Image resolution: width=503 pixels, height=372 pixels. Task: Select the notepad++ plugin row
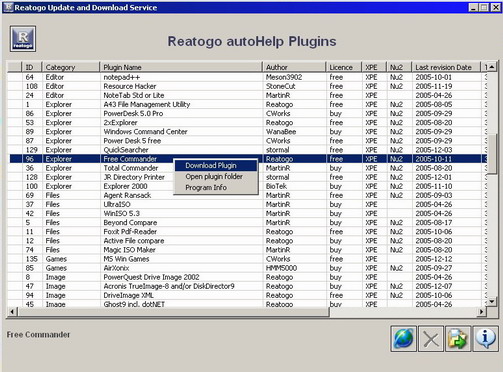coord(247,77)
